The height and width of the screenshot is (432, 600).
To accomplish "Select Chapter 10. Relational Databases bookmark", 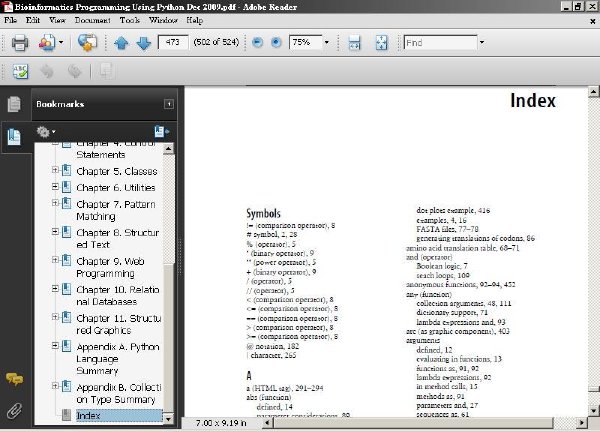I will click(118, 296).
